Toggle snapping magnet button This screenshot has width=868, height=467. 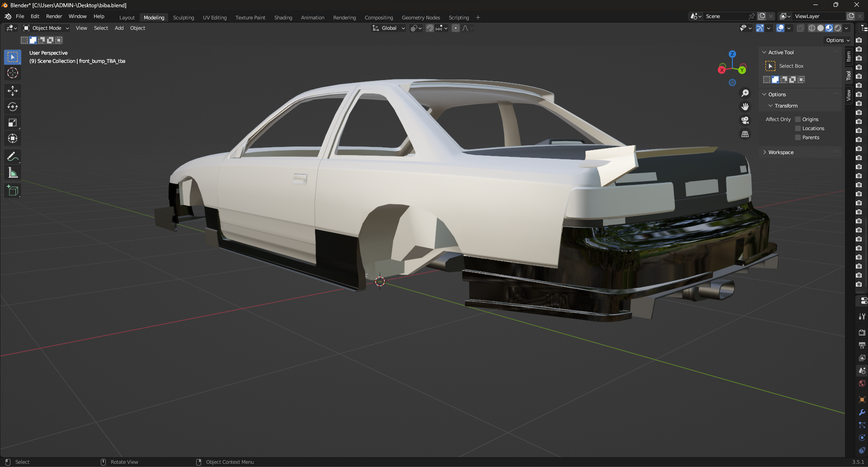(430, 28)
